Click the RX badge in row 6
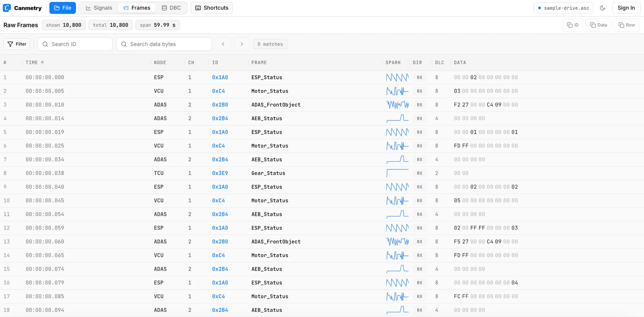 pos(420,146)
